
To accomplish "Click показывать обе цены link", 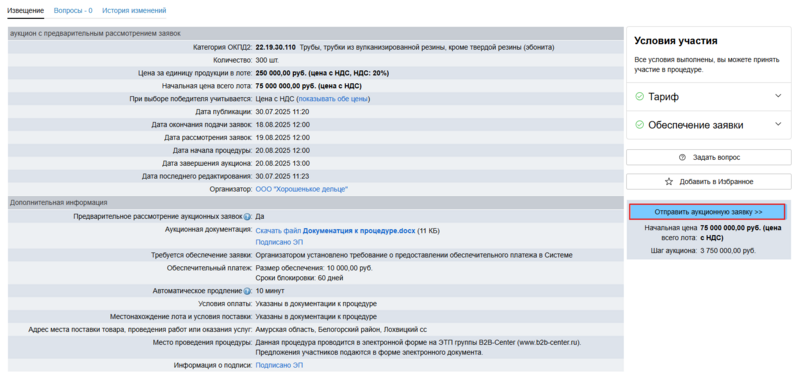I will click(333, 99).
